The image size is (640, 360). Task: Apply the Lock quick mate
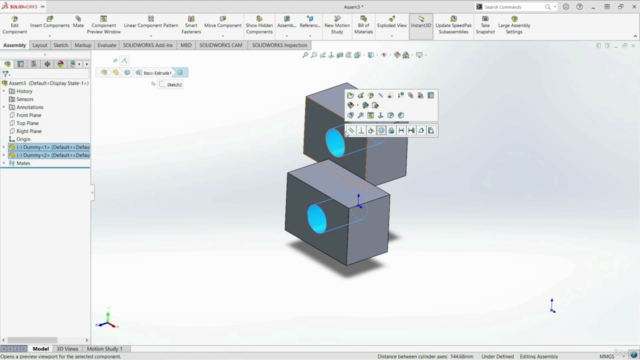click(391, 131)
